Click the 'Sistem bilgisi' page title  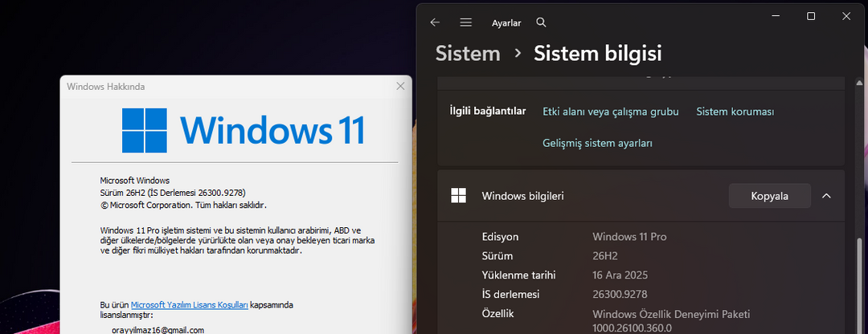597,54
